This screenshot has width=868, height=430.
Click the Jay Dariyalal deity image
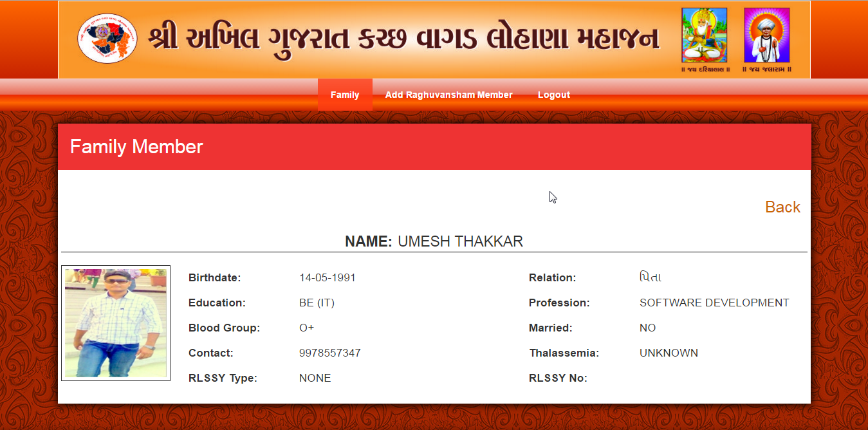[x=705, y=35]
